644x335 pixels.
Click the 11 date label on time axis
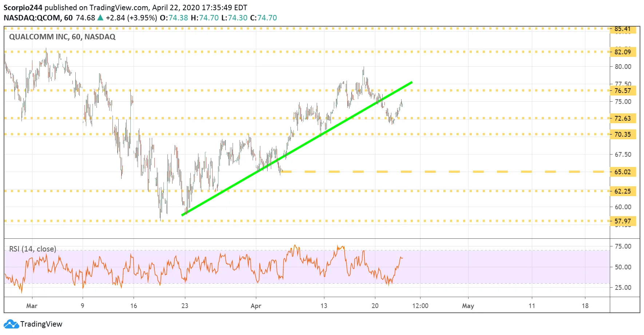(x=532, y=306)
